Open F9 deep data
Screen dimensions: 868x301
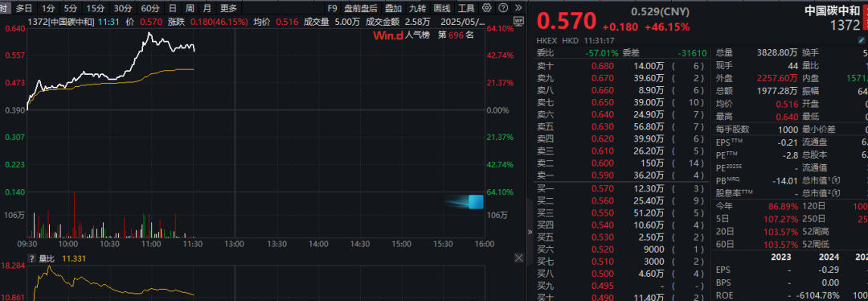[x=332, y=8]
